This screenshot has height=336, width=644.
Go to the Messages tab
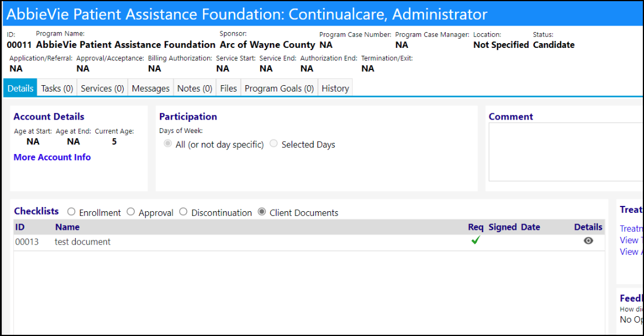click(x=150, y=88)
